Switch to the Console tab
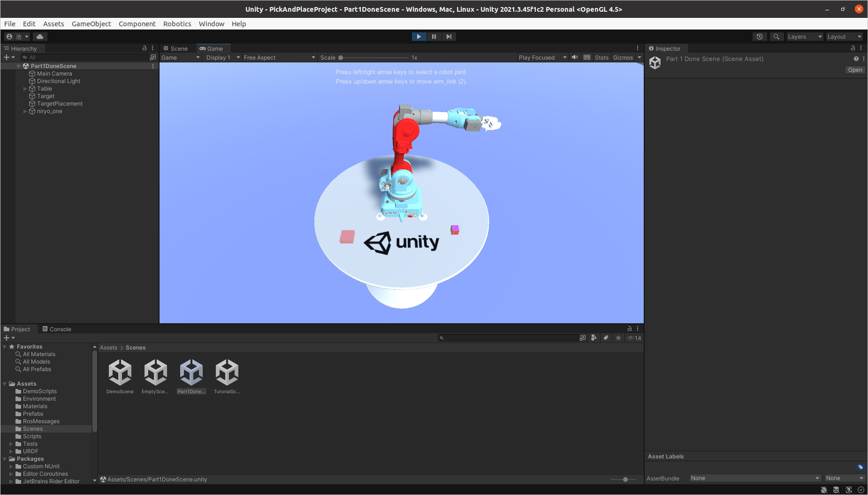This screenshot has height=495, width=868. [x=57, y=329]
